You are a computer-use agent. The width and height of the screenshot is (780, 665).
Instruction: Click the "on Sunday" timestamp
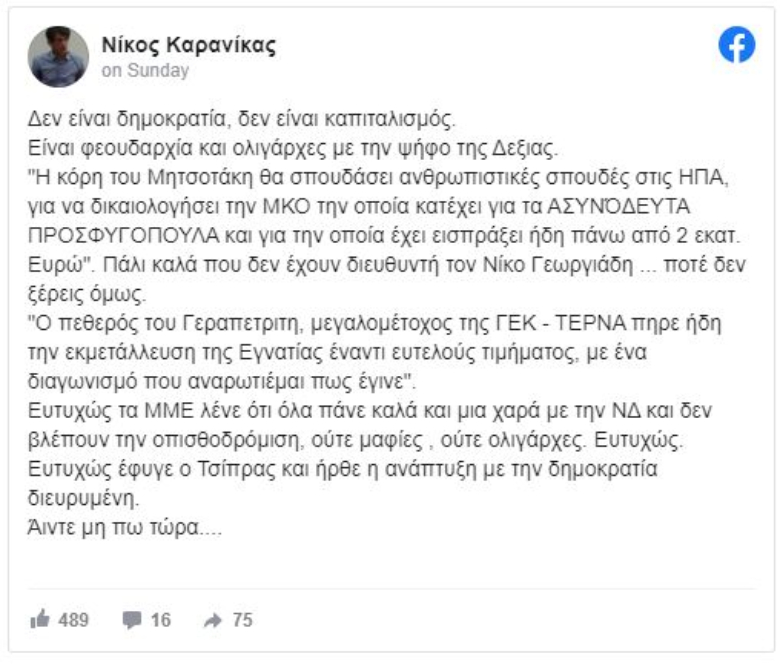point(145,70)
